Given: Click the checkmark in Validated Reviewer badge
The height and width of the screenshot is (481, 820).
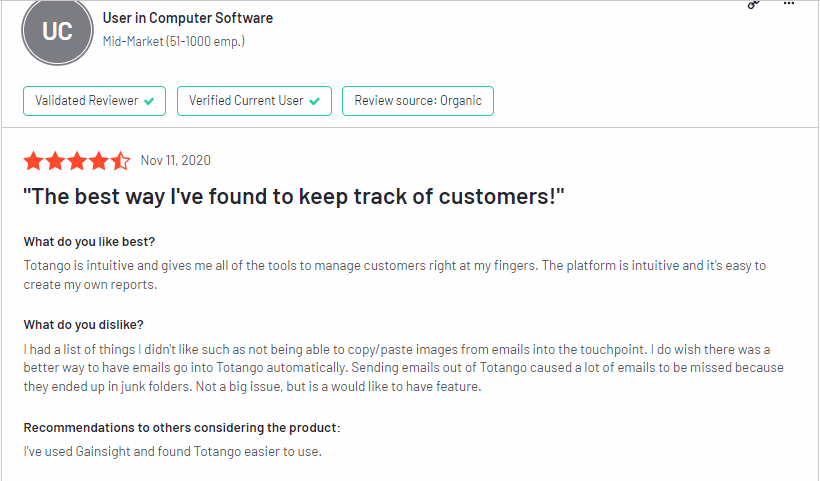Looking at the screenshot, I should [x=149, y=101].
